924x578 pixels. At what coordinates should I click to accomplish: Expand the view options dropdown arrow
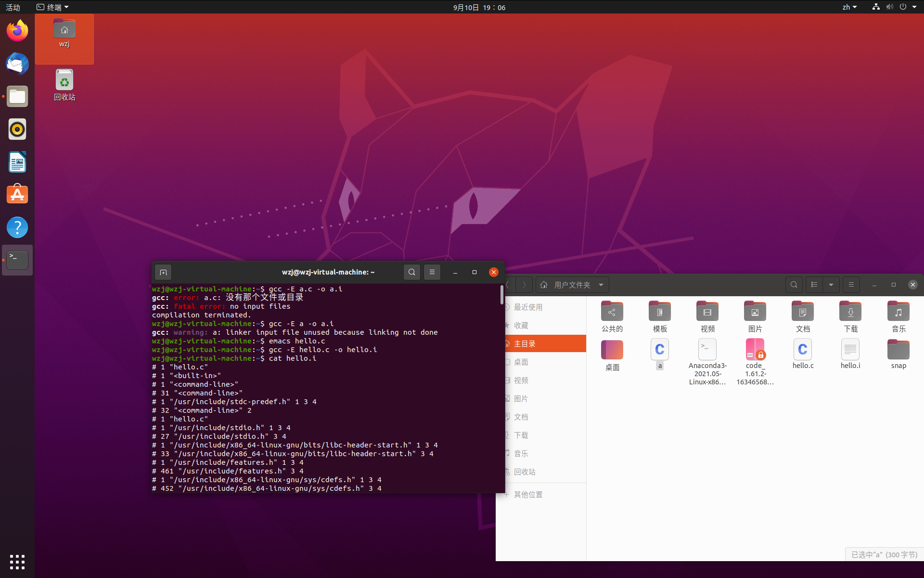click(831, 285)
